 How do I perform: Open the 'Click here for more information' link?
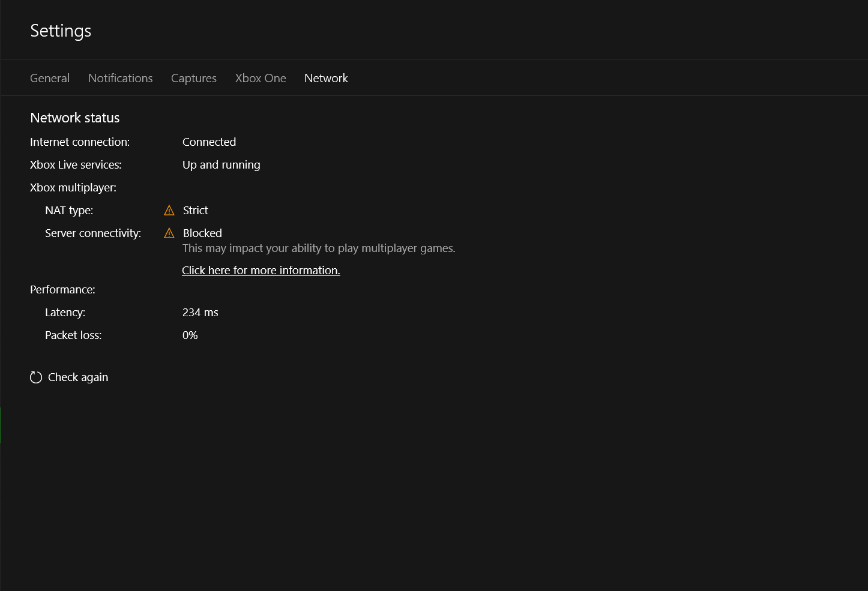pyautogui.click(x=261, y=271)
